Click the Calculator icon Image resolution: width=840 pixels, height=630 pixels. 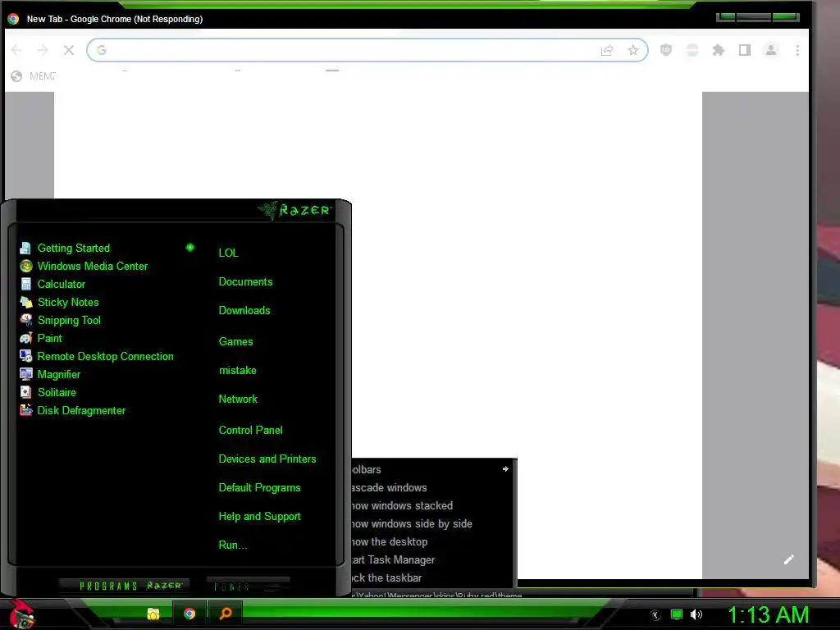tap(25, 284)
